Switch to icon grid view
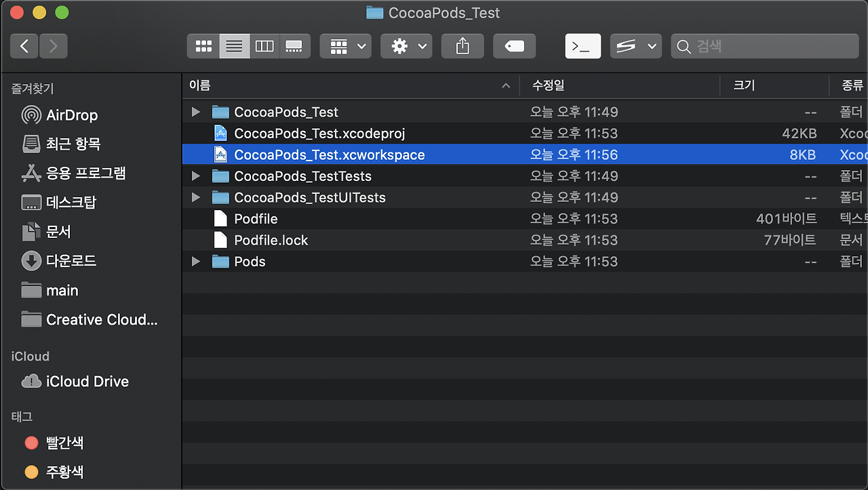Image resolution: width=868 pixels, height=490 pixels. (203, 46)
